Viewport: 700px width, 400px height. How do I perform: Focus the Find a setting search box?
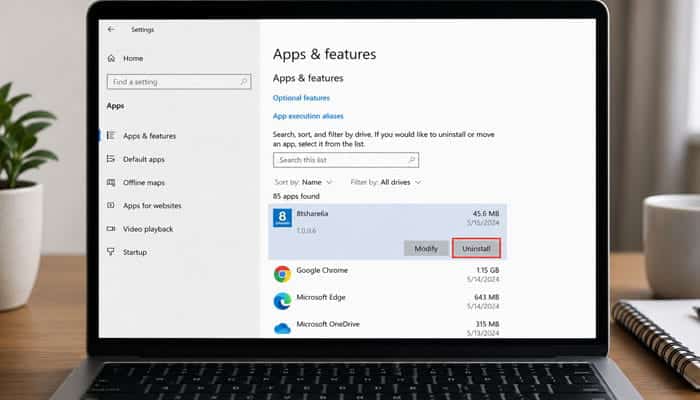coord(179,82)
